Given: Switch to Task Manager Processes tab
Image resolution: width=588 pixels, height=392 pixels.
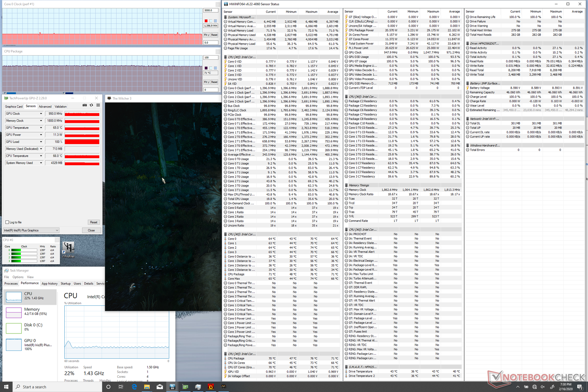Looking at the screenshot, I should pos(11,284).
